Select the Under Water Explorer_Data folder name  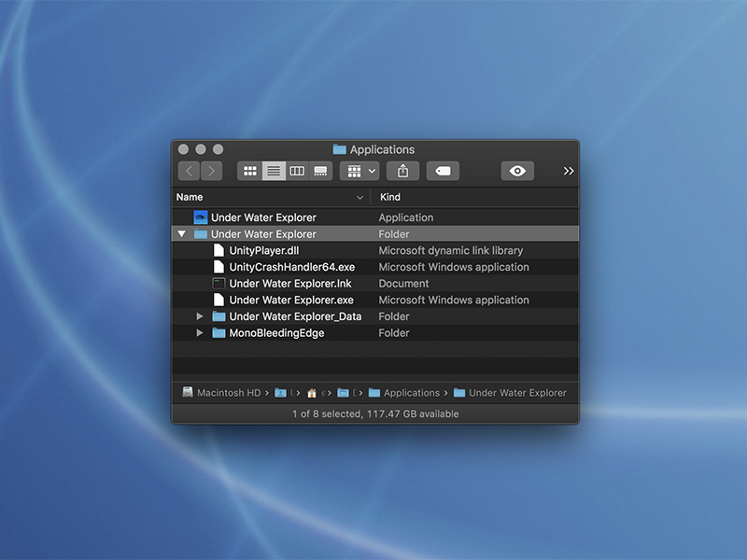tap(295, 316)
